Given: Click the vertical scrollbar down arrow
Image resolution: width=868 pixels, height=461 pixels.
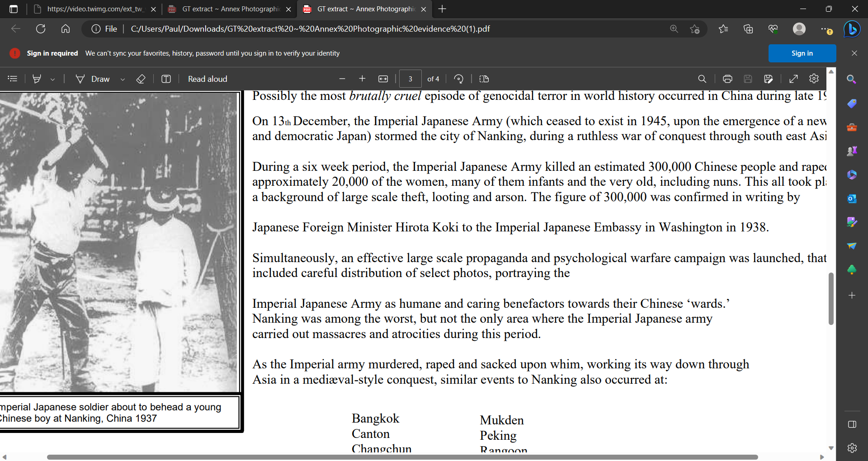Looking at the screenshot, I should point(831,448).
